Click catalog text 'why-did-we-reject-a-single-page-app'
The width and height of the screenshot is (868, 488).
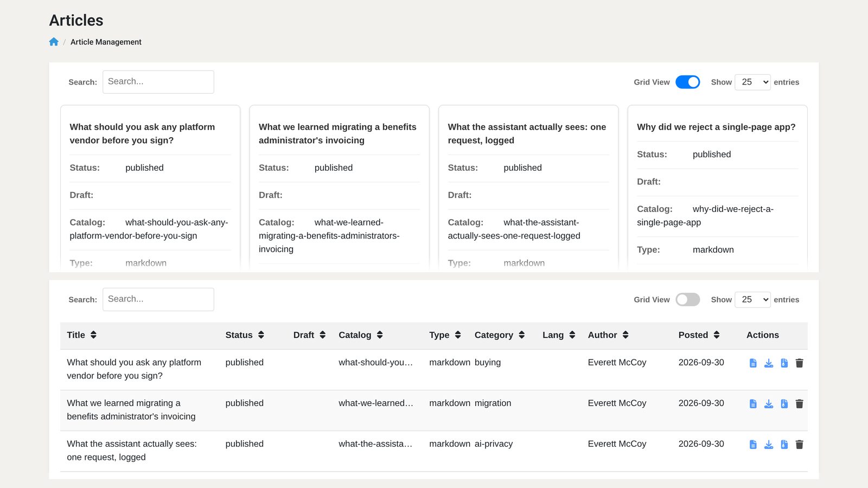point(705,216)
